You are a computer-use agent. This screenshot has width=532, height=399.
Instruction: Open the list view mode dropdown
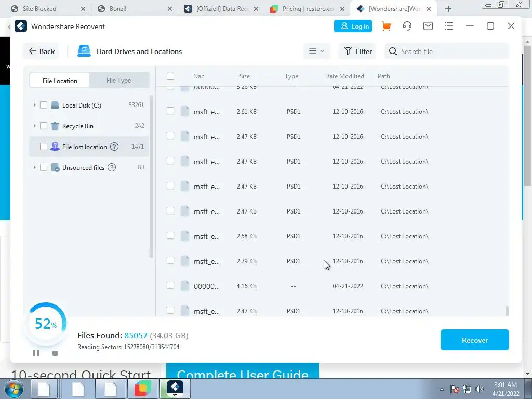click(x=316, y=51)
